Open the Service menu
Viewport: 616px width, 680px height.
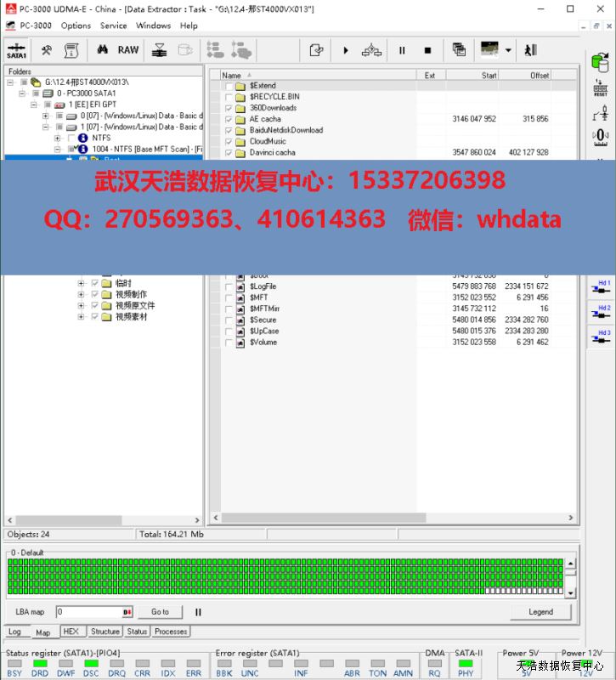point(113,25)
